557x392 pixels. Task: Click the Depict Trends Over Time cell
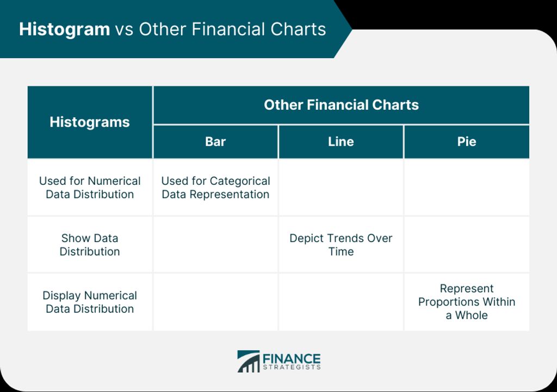[x=341, y=245]
